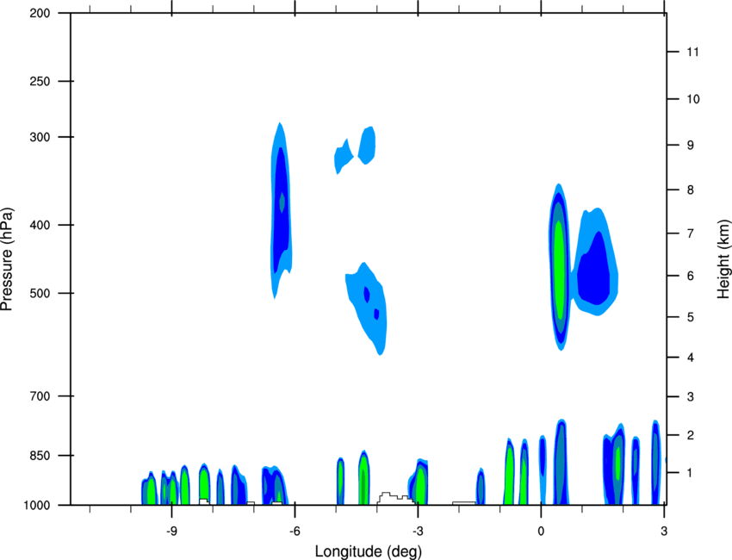Pick the 6 km height tick label
Screen dimensions: 732x560
tap(691, 276)
